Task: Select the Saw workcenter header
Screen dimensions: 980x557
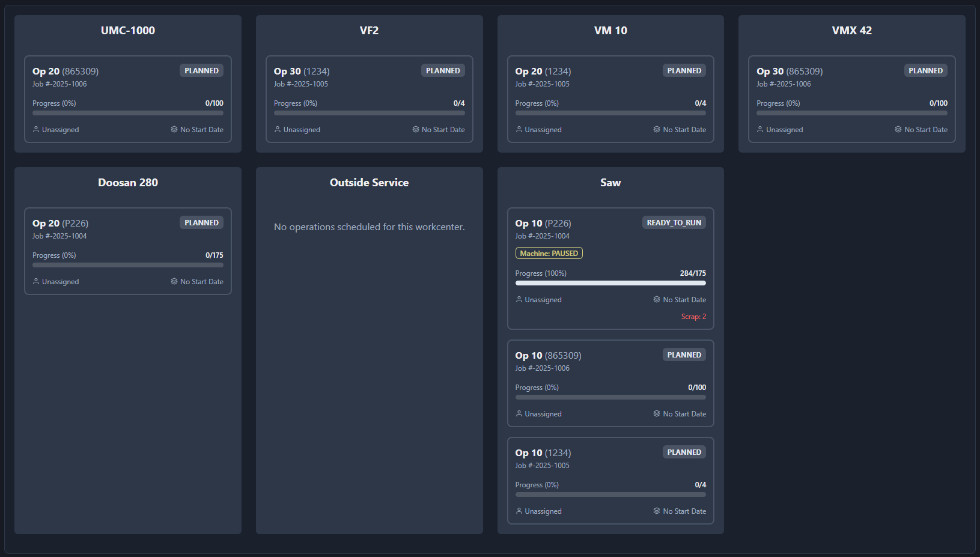Action: 610,183
